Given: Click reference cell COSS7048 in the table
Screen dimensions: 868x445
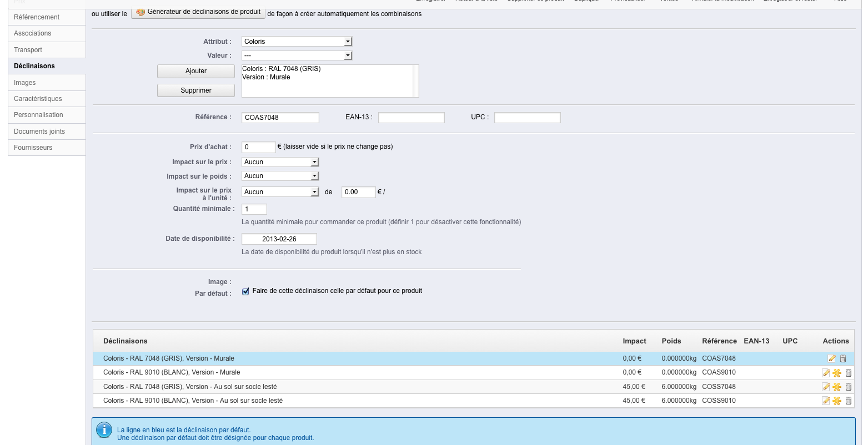Looking at the screenshot, I should pos(719,387).
